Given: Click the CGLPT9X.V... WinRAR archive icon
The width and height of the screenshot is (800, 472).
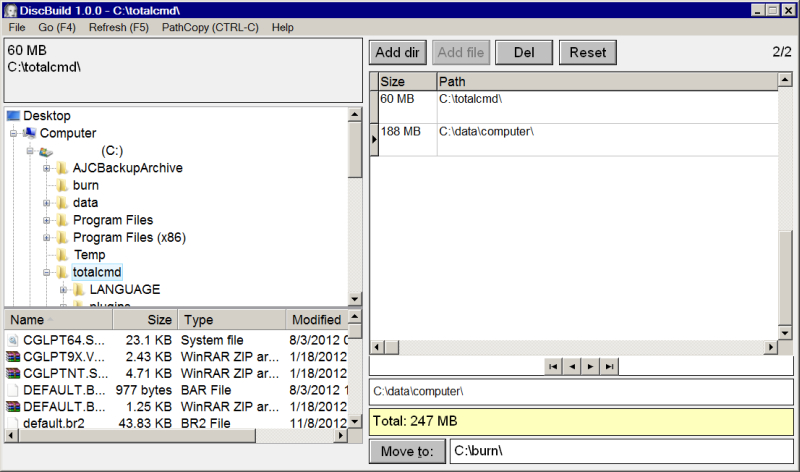Looking at the screenshot, I should 13,357.
